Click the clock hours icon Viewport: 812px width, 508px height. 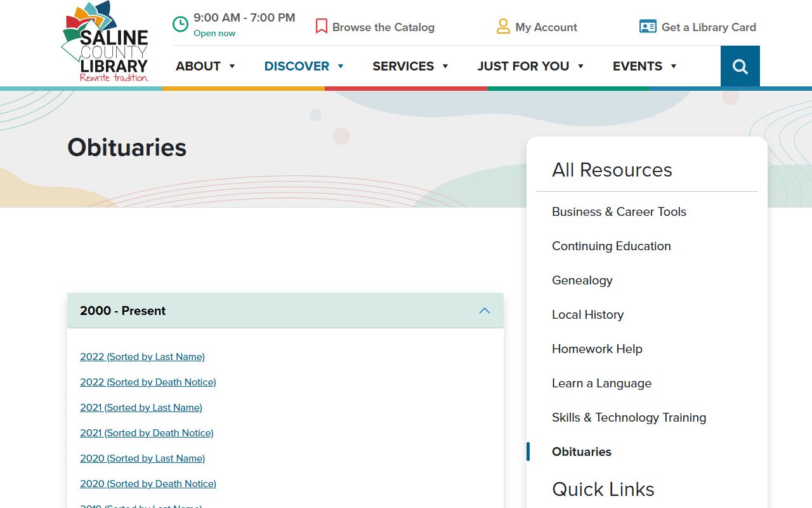181,24
